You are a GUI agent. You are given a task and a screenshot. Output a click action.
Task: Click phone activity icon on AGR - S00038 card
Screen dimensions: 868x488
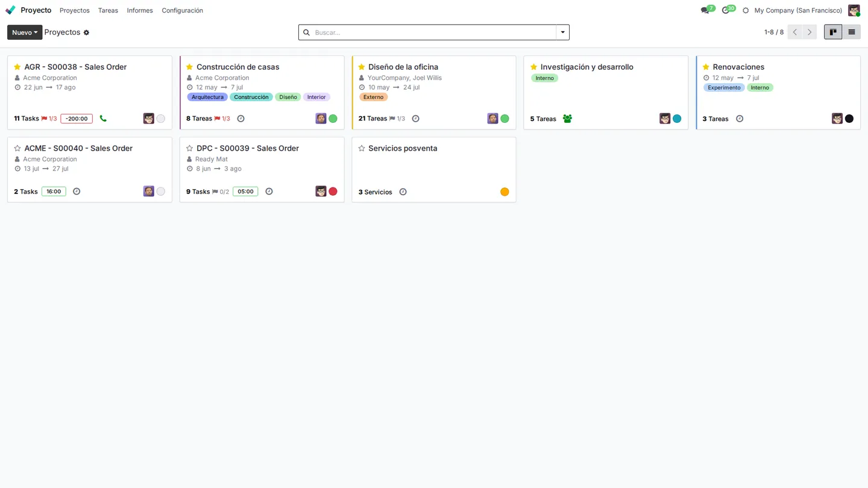pyautogui.click(x=103, y=119)
